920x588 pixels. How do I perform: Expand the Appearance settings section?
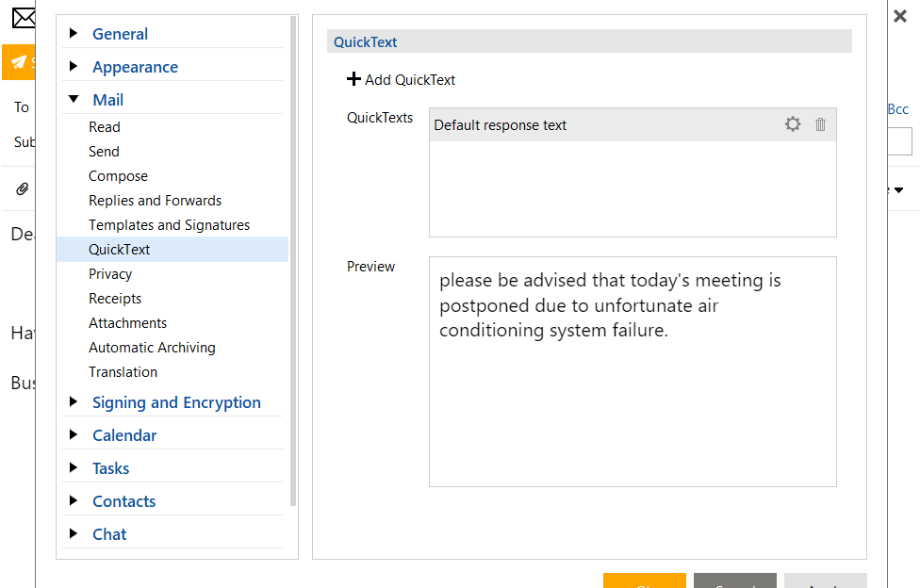click(x=74, y=67)
